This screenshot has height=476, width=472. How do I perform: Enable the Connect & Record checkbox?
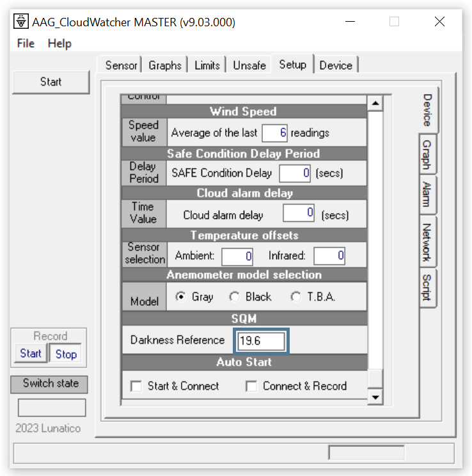(x=251, y=386)
